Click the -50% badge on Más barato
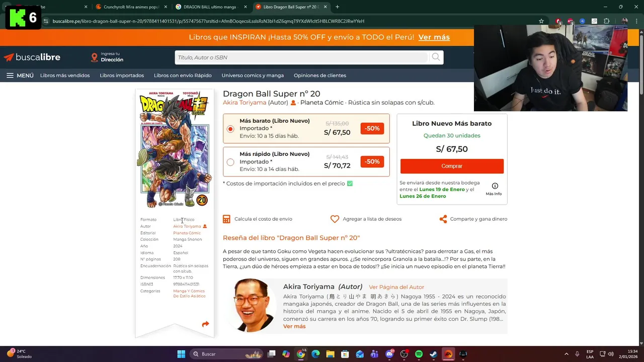 (372, 129)
